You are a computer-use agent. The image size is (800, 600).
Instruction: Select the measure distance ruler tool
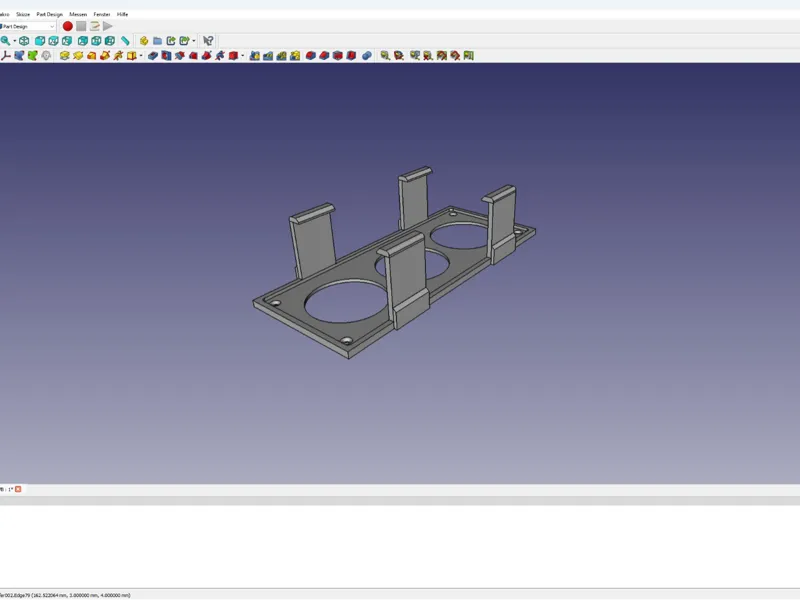point(125,41)
